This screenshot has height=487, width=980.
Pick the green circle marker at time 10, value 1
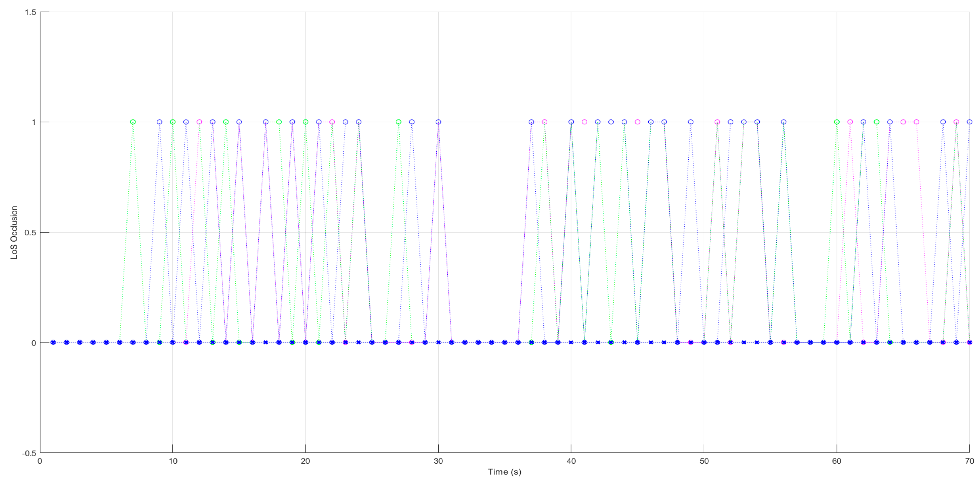pos(173,122)
